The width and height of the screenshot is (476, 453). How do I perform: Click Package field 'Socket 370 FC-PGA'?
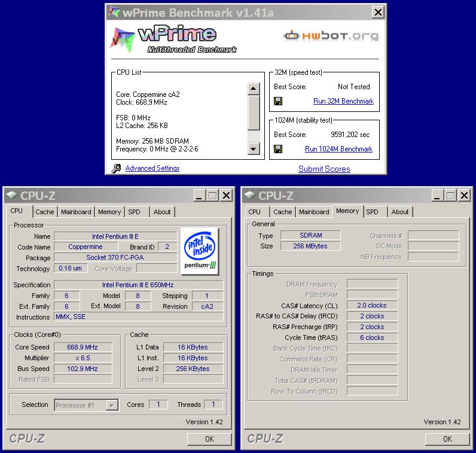[x=115, y=257]
